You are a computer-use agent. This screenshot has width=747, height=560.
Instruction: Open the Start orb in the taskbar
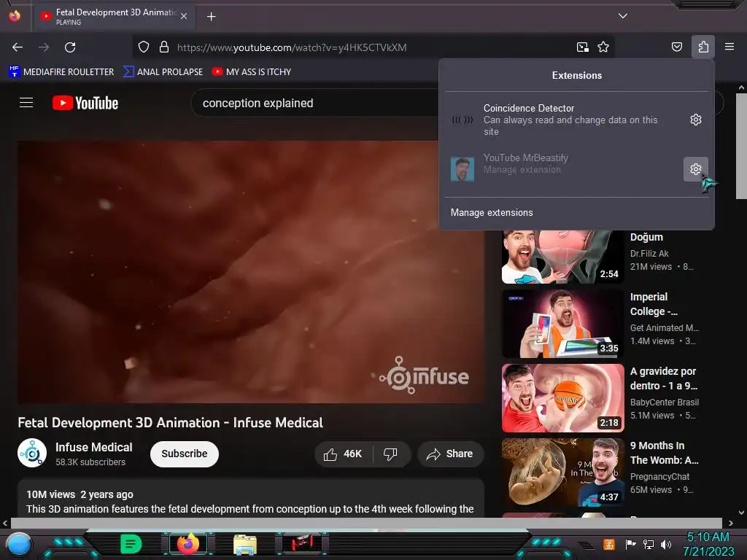(x=19, y=545)
